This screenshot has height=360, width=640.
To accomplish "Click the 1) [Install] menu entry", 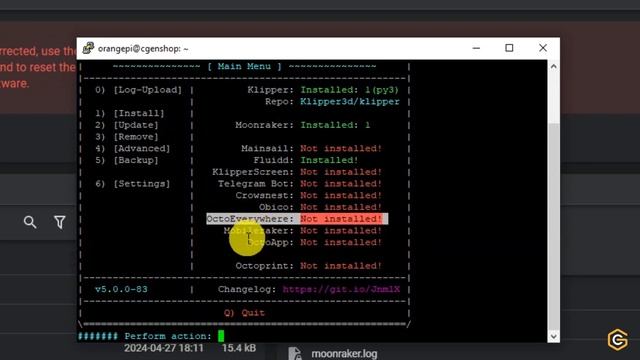I will 129,113.
